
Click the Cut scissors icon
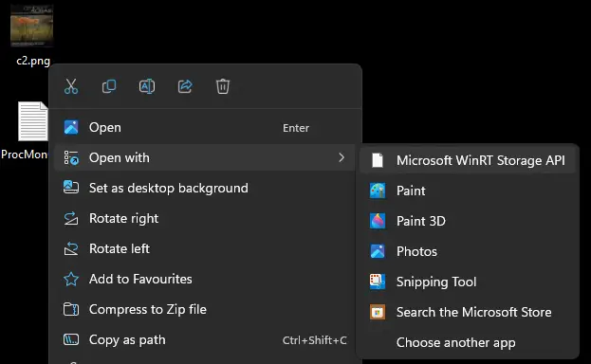click(x=71, y=86)
